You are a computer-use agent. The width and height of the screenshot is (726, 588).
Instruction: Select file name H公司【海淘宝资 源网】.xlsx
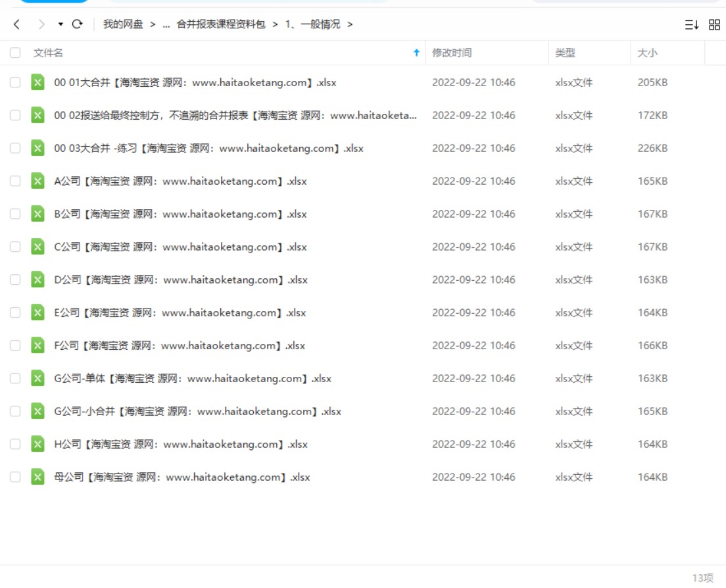[x=181, y=444]
